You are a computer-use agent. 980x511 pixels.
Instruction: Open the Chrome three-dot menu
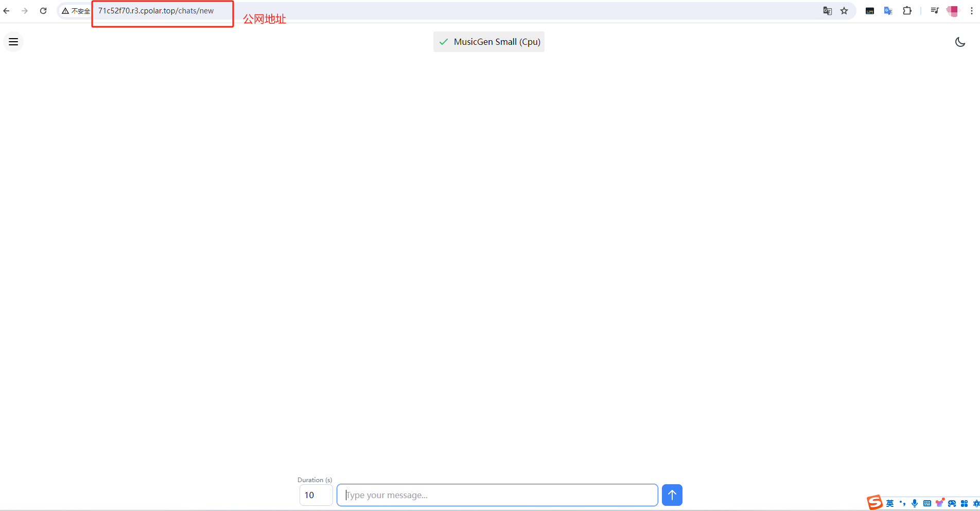[972, 11]
